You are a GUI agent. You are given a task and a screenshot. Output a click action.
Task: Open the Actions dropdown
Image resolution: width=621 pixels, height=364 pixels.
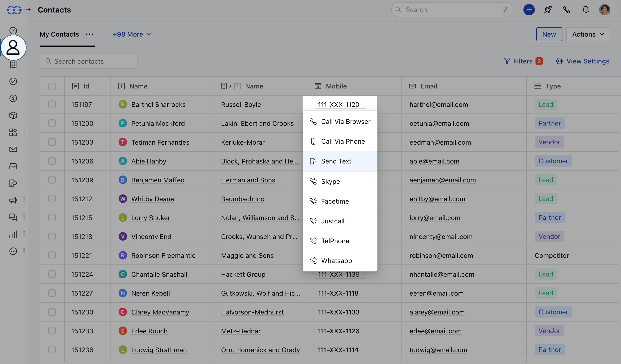(x=588, y=34)
